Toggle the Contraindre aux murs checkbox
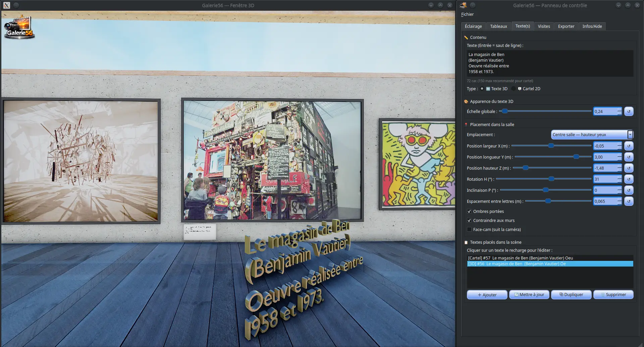Screen dimensions: 644x347 coord(469,221)
